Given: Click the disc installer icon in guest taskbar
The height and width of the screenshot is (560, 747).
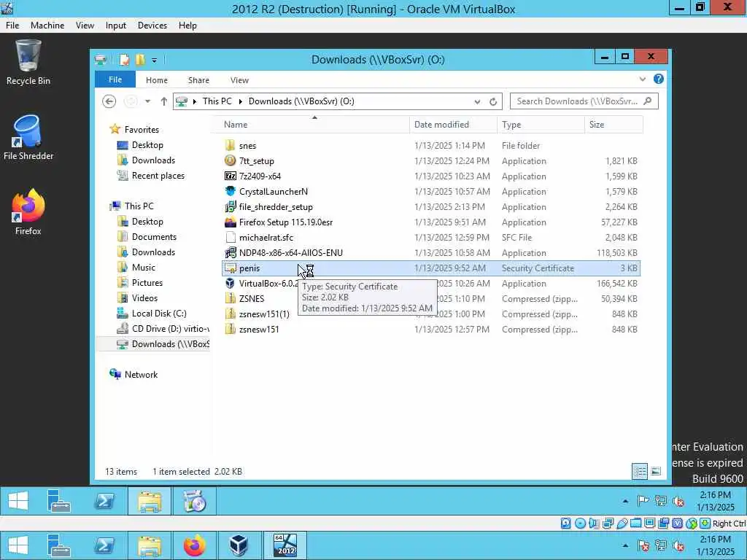Looking at the screenshot, I should pyautogui.click(x=194, y=501).
